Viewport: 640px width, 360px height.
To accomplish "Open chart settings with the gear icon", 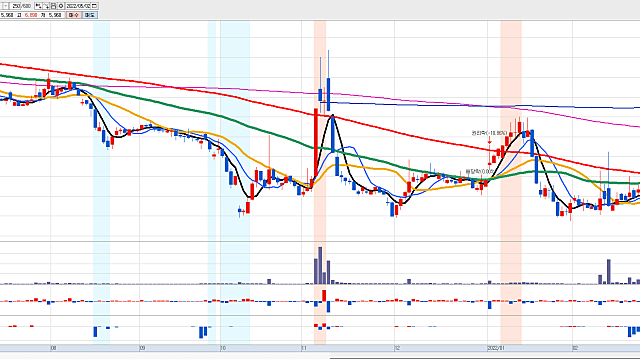I will pos(61,6).
